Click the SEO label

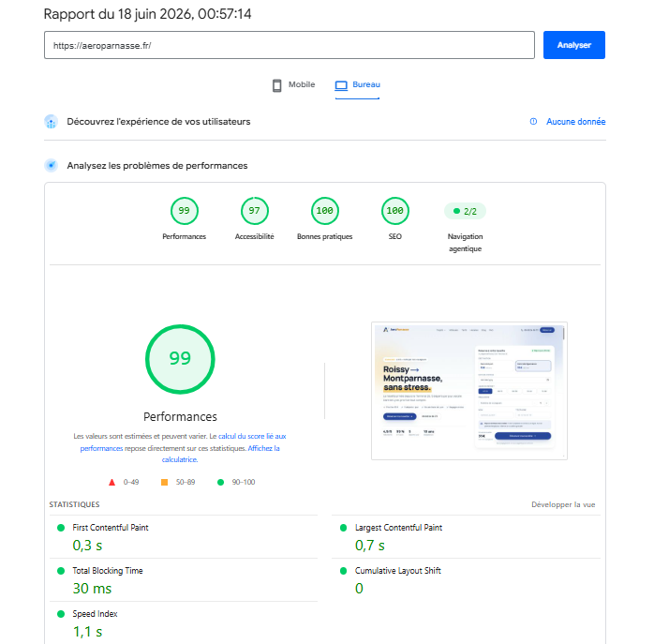tap(395, 236)
